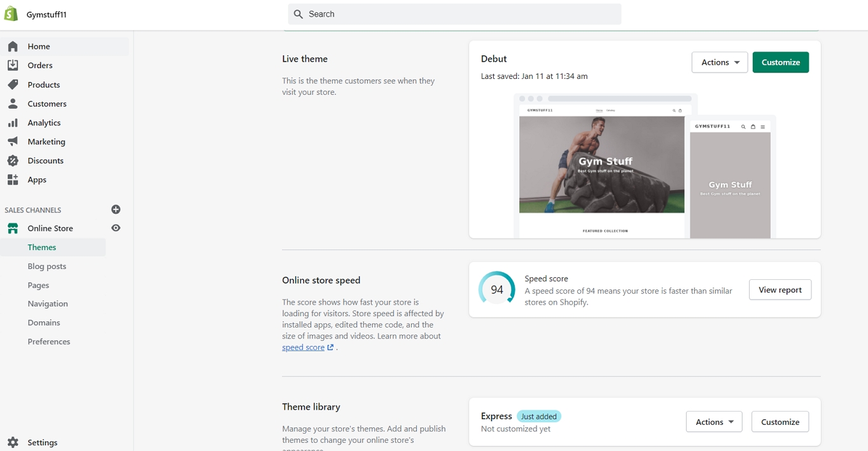868x451 pixels.
Task: Click the Customers person icon
Action: coord(13,104)
